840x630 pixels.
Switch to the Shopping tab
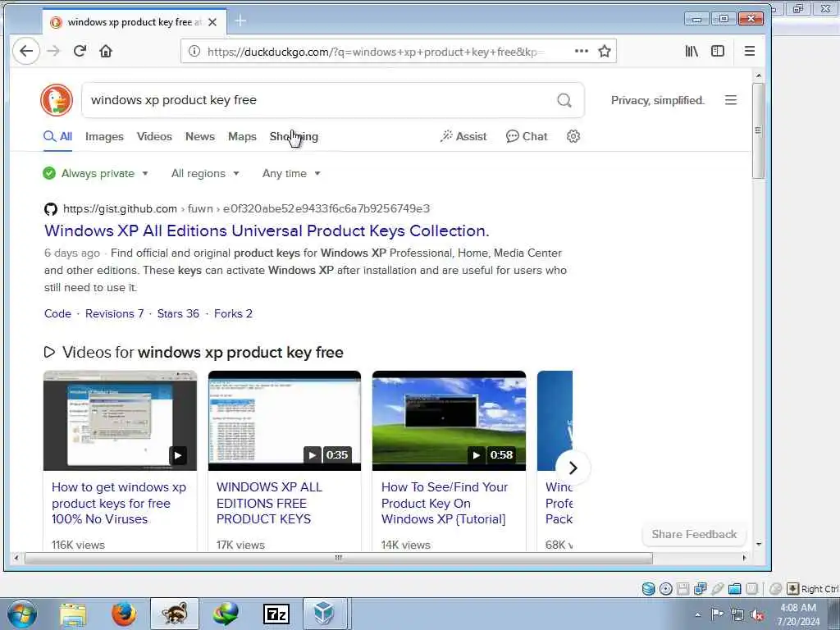point(294,137)
